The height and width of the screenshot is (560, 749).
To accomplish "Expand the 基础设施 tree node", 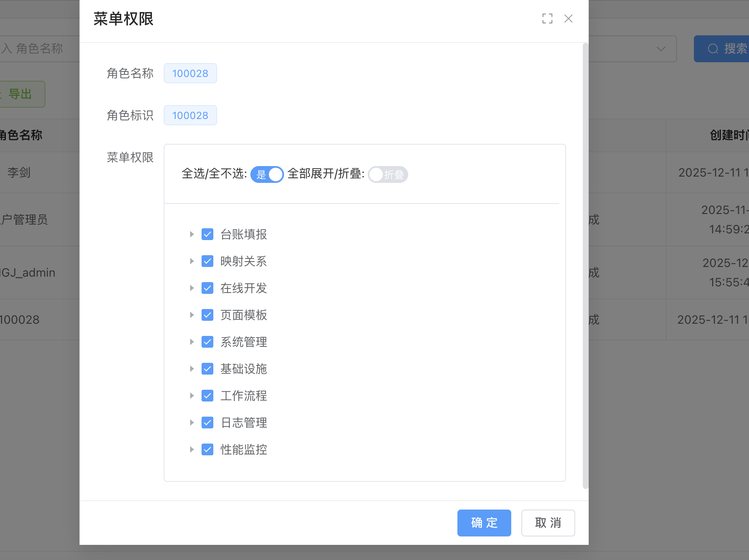I will (x=191, y=369).
